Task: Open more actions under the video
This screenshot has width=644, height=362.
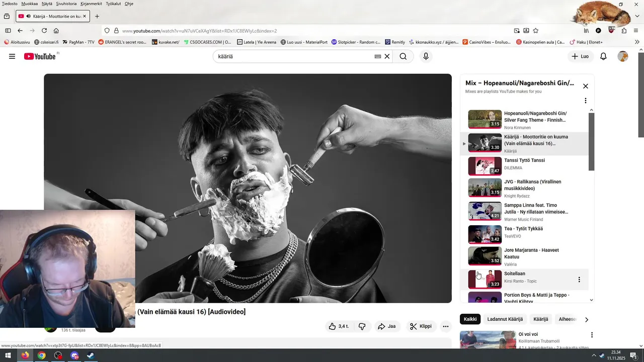Action: coord(445,326)
